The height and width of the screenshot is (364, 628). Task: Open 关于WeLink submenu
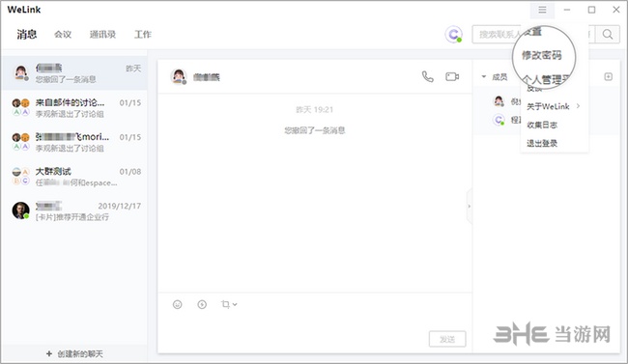tap(555, 106)
